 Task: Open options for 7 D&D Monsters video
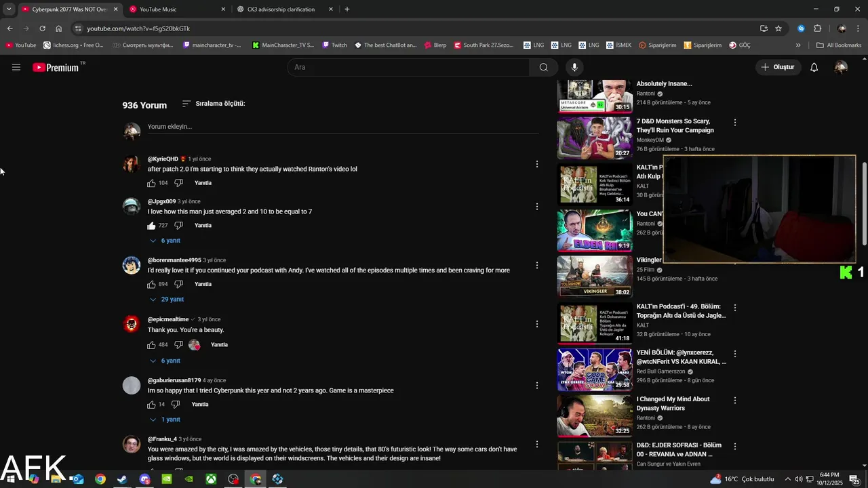coord(734,123)
